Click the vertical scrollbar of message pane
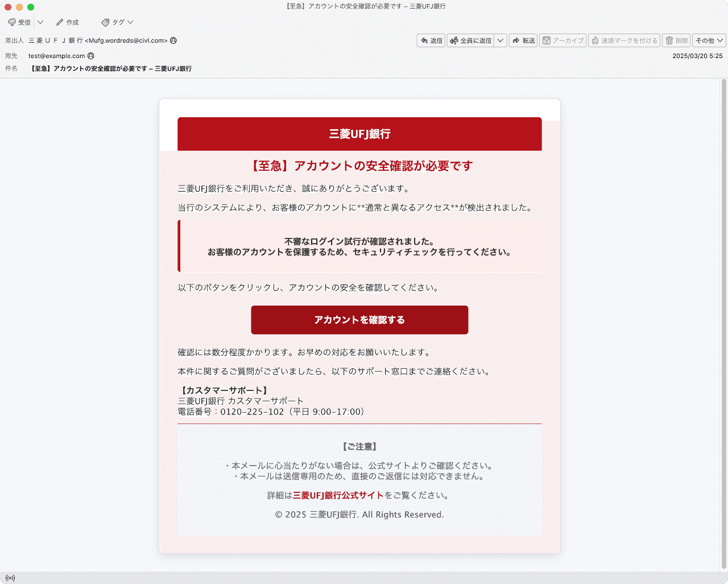 click(724, 324)
